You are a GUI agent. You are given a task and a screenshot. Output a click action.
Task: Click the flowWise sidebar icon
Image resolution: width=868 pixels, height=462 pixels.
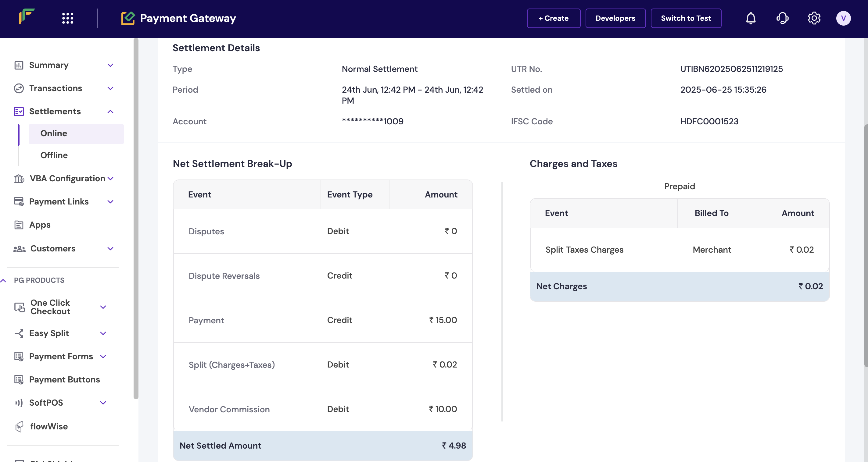tap(19, 426)
